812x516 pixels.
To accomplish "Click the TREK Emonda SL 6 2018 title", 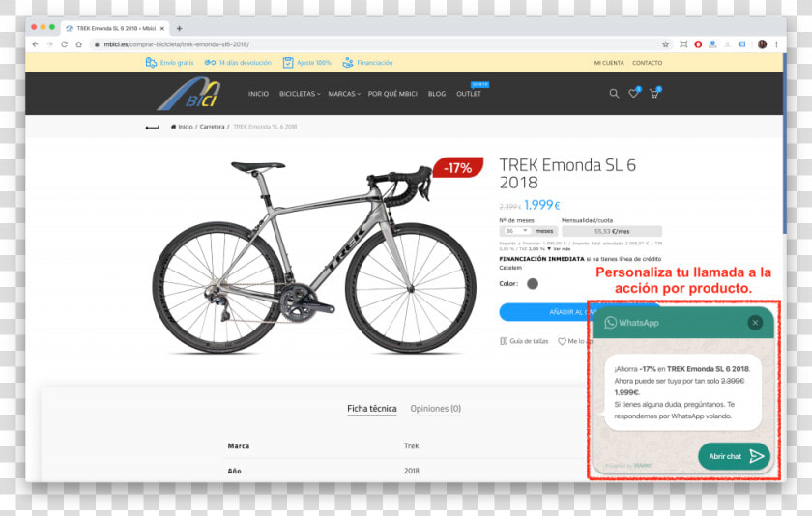I will (567, 173).
